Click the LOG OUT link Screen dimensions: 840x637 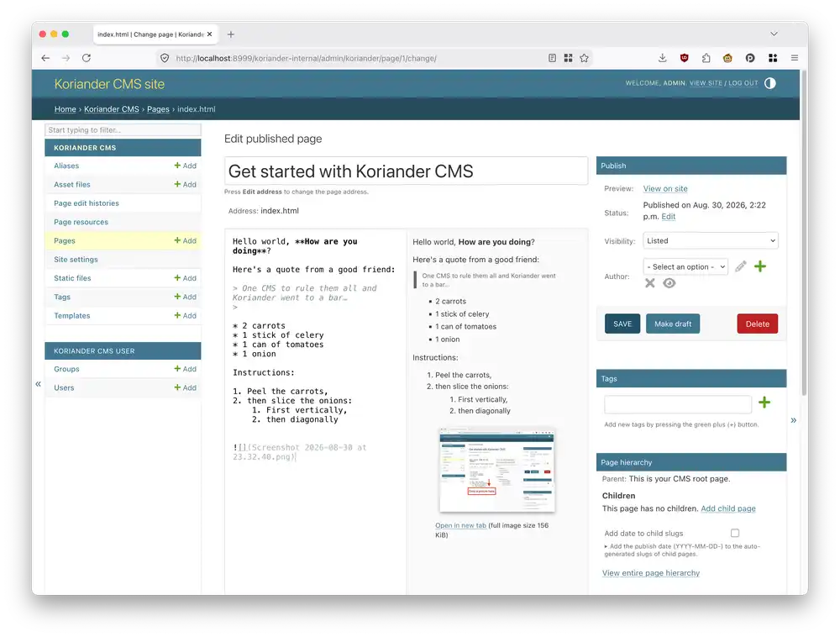(743, 83)
